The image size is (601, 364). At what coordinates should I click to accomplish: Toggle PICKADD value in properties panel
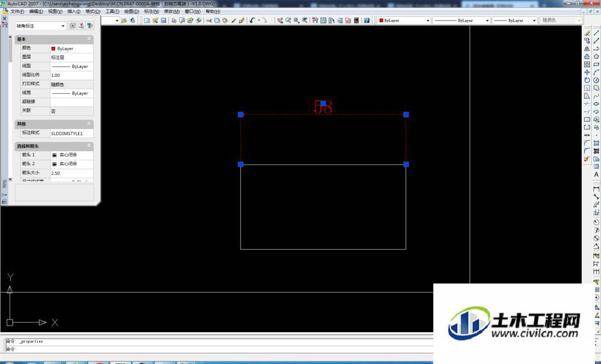[x=73, y=26]
